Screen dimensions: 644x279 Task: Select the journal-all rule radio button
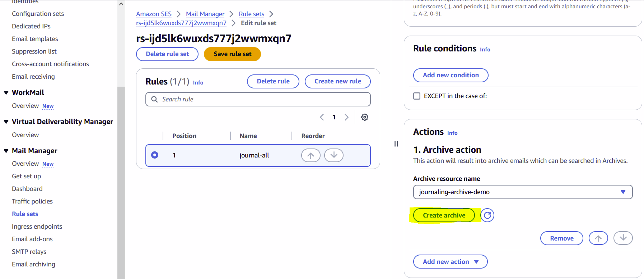[x=155, y=155]
